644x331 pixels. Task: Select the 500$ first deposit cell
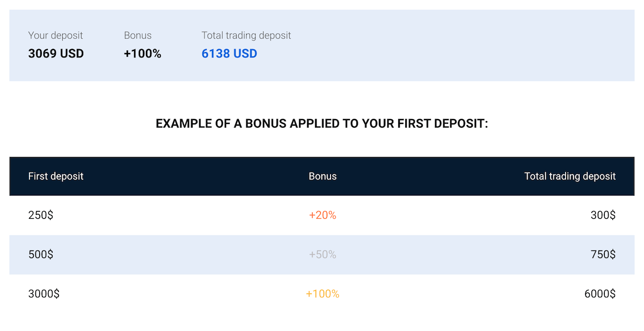(41, 254)
